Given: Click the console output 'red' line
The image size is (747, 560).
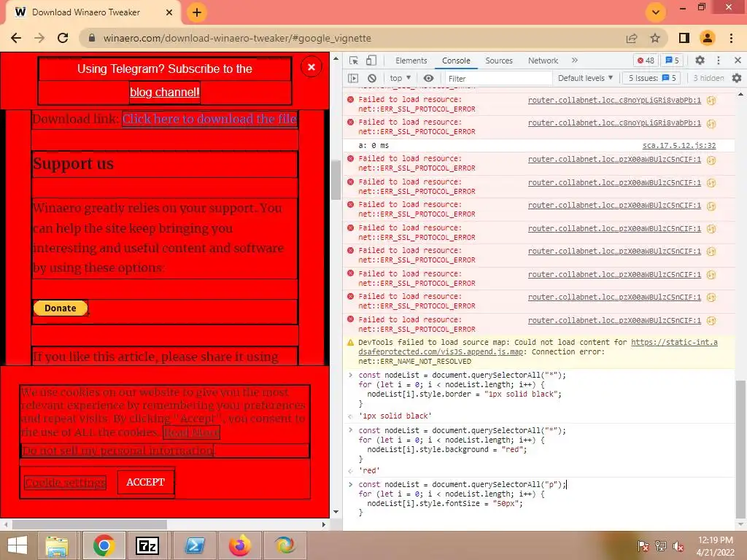Looking at the screenshot, I should (370, 470).
